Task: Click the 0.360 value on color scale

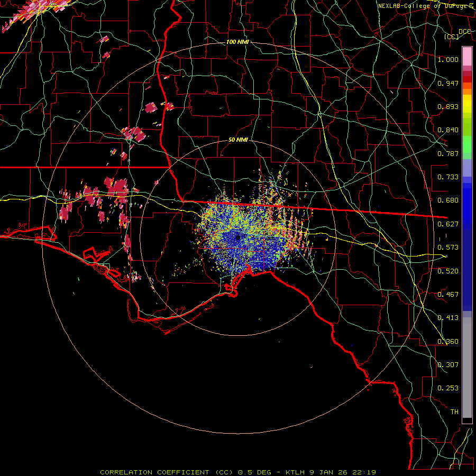Action: coord(448,342)
